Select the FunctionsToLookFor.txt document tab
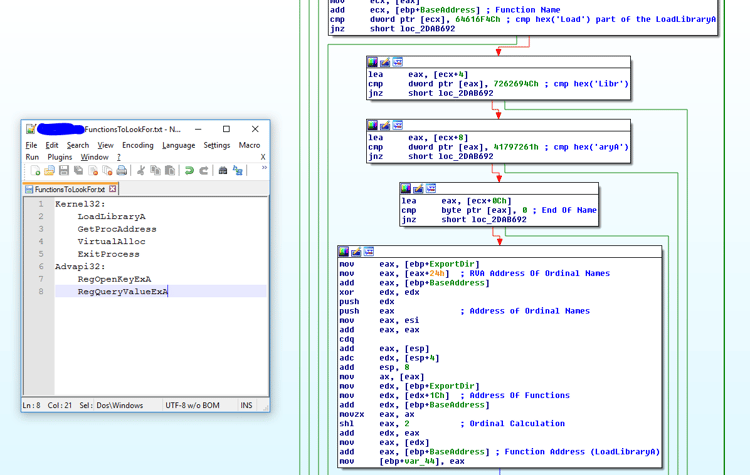 pyautogui.click(x=70, y=189)
